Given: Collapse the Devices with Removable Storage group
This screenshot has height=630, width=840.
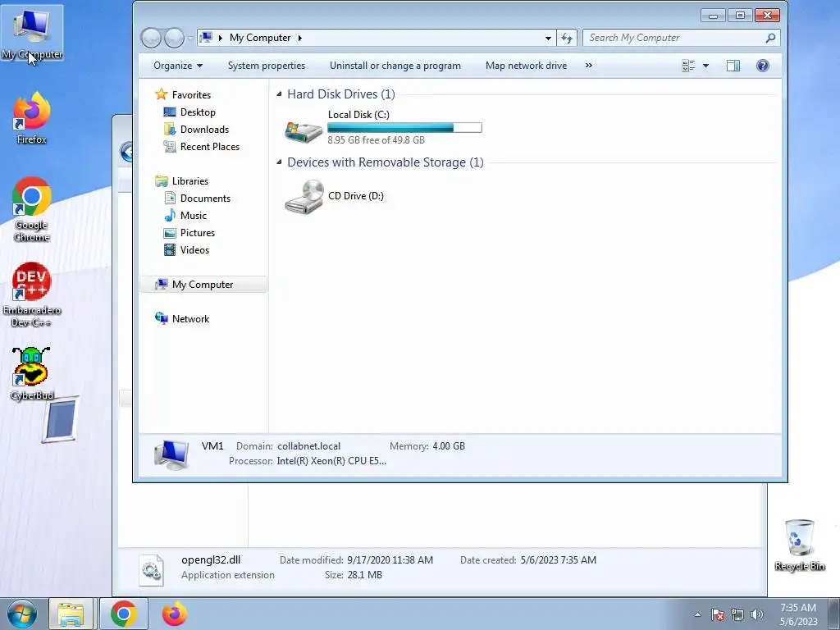Looking at the screenshot, I should coord(279,162).
